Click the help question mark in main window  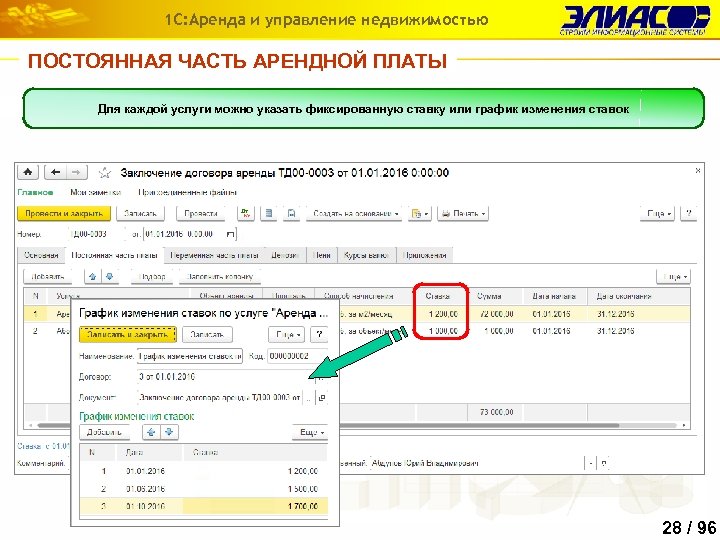pos(688,214)
